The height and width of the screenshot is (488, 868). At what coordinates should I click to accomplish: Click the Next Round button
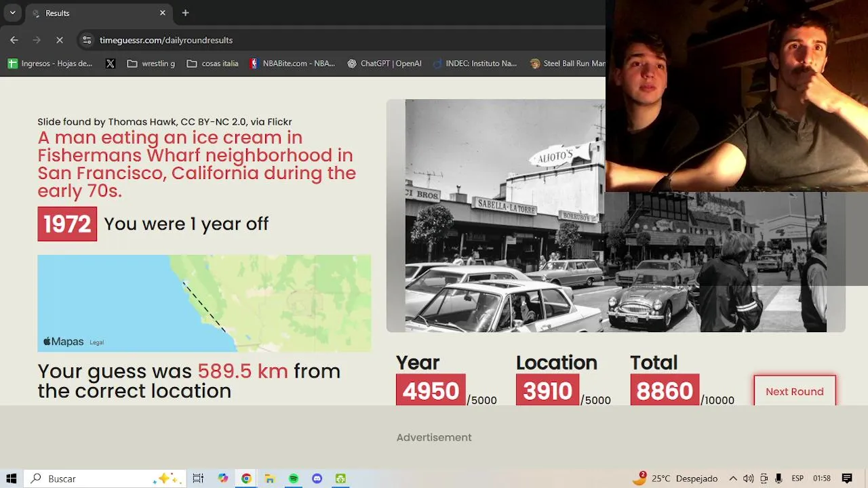tap(795, 391)
